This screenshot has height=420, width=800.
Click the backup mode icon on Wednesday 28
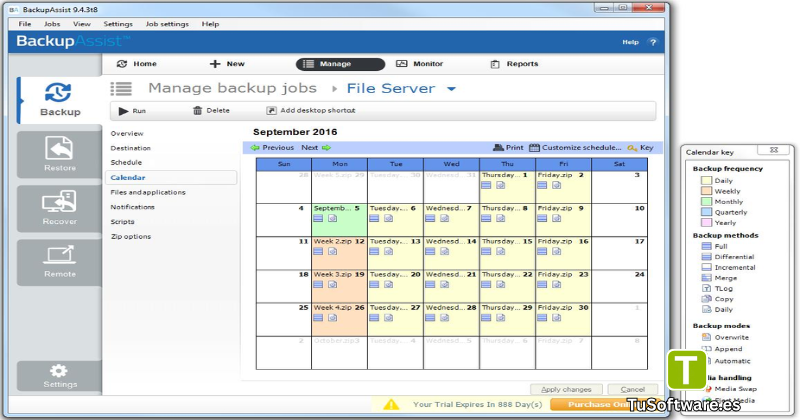coord(445,318)
